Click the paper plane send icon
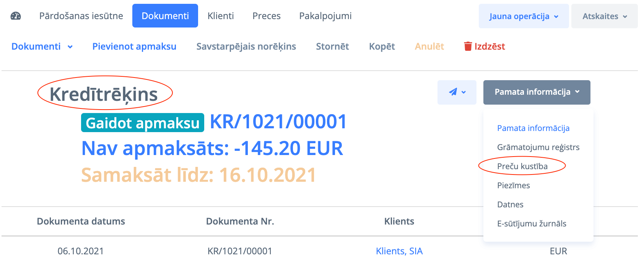This screenshot has height=265, width=644. (453, 92)
